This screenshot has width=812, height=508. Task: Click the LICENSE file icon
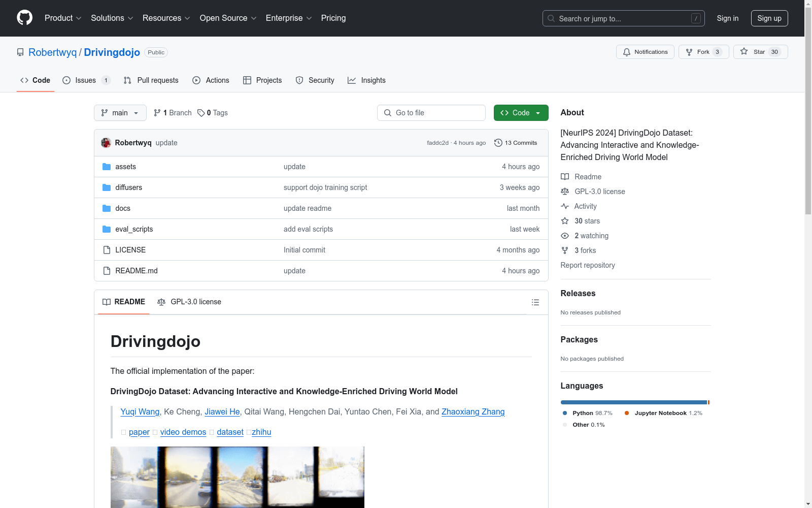click(x=107, y=250)
